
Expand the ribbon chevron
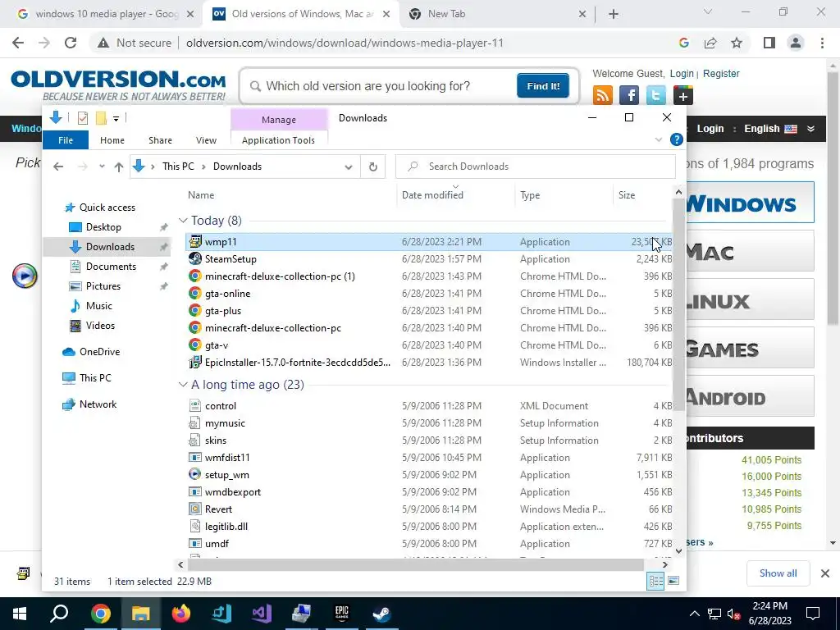[x=659, y=139]
